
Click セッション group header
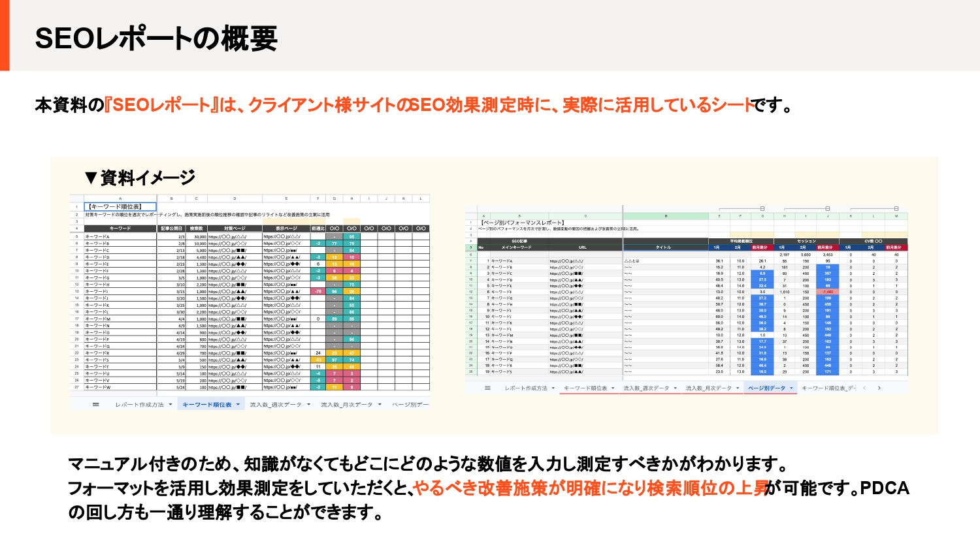(x=806, y=242)
